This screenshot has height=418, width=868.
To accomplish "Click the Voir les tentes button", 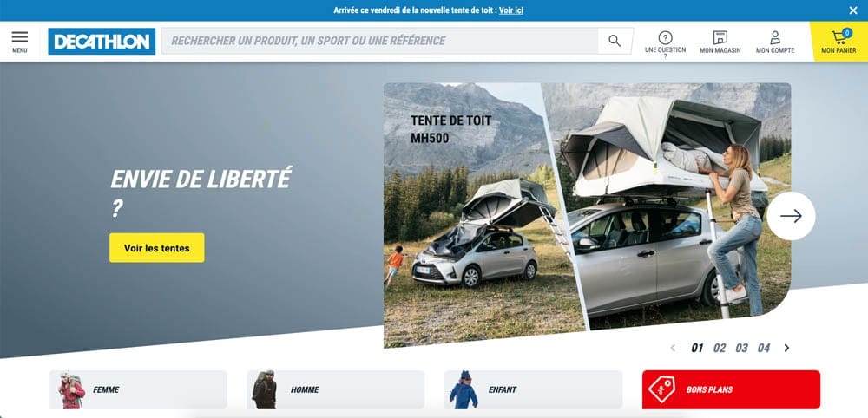I will click(156, 248).
